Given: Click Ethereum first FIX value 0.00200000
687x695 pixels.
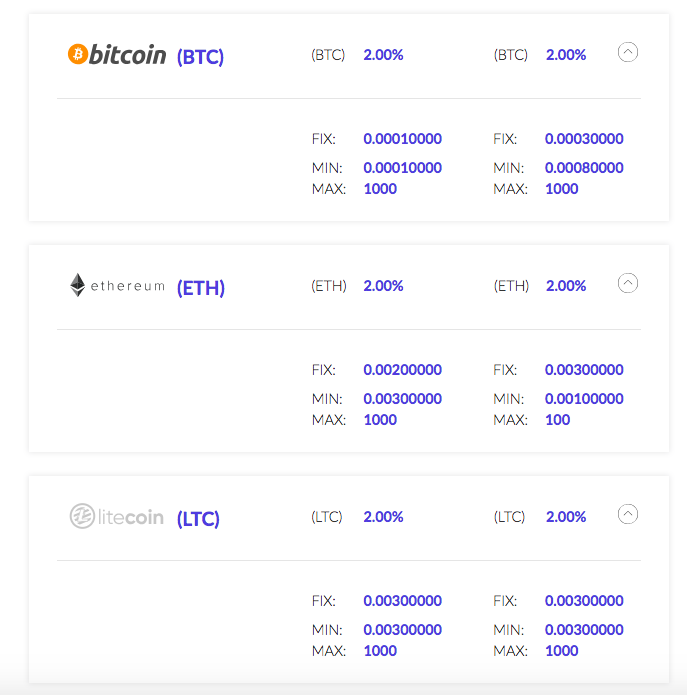Looking at the screenshot, I should (402, 370).
